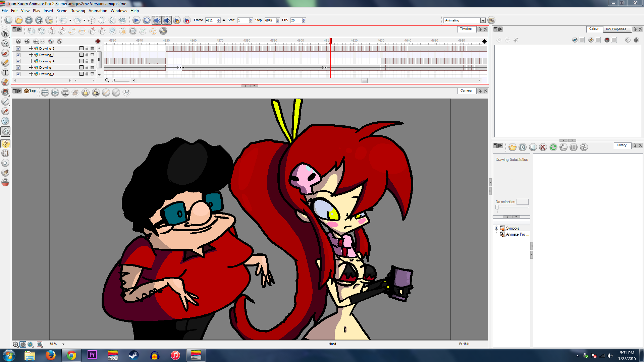
Task: Select the Eraser tool
Action: coord(5,82)
